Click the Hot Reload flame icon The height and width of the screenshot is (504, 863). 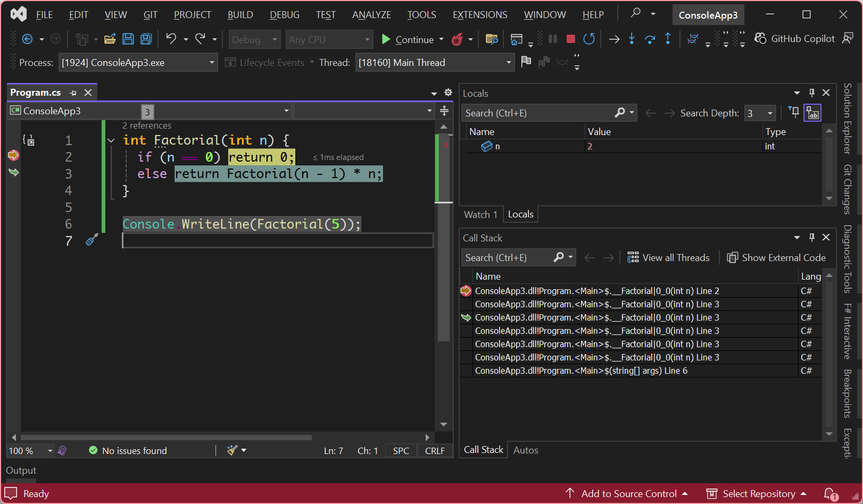pos(457,39)
